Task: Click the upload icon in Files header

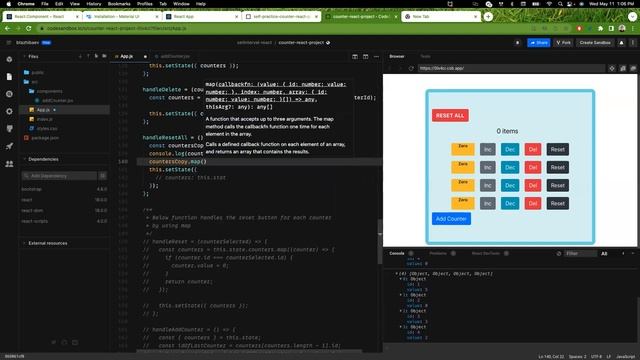Action: (x=88, y=56)
